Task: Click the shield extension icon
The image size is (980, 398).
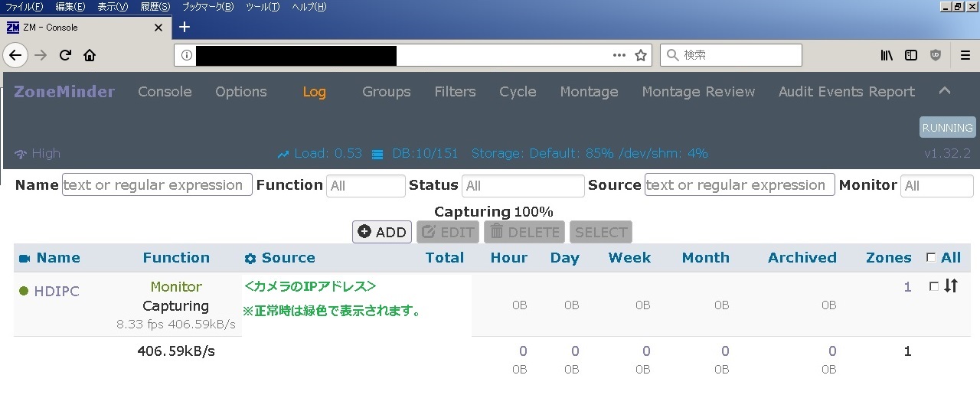Action: coord(936,55)
